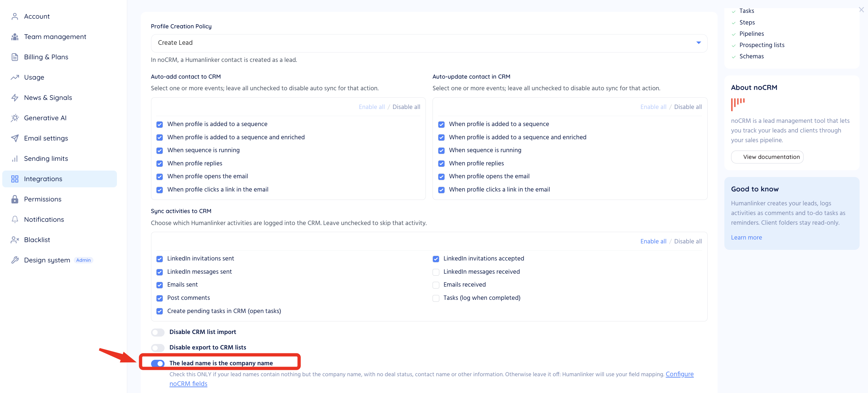Click the Email settings paper plane icon
Screen dimensions: 868x393
(14, 138)
